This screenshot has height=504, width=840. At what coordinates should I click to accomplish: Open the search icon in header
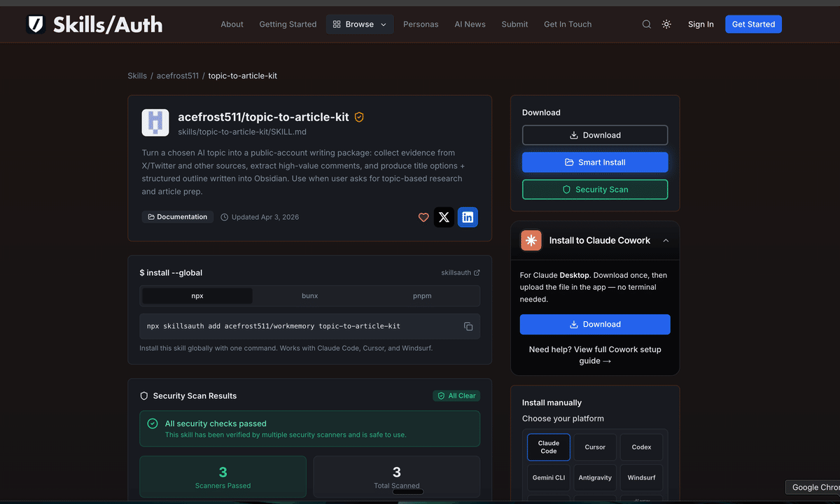coord(647,24)
